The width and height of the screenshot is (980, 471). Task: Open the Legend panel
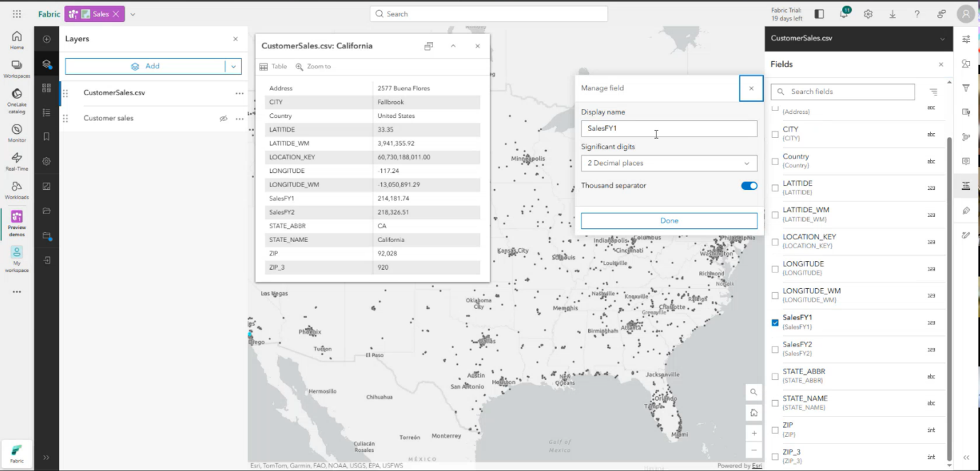coord(46,112)
